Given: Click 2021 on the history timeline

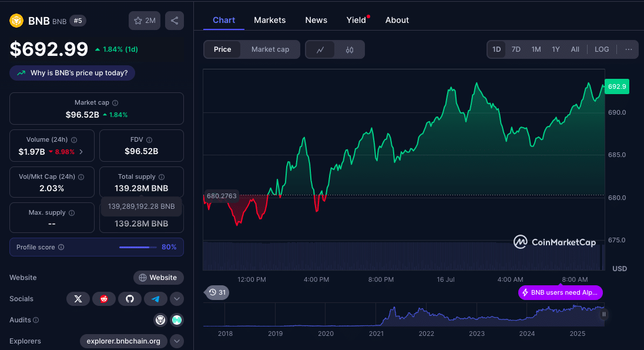Looking at the screenshot, I should pyautogui.click(x=376, y=334).
